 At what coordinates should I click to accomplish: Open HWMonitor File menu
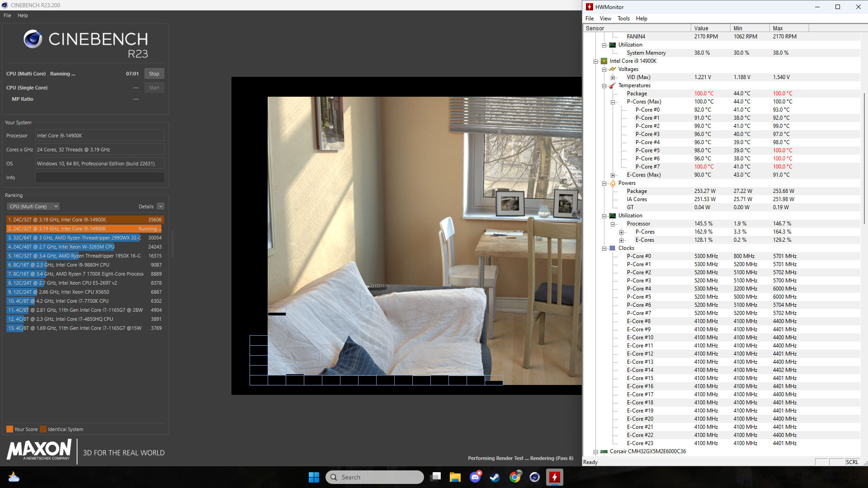coord(590,19)
